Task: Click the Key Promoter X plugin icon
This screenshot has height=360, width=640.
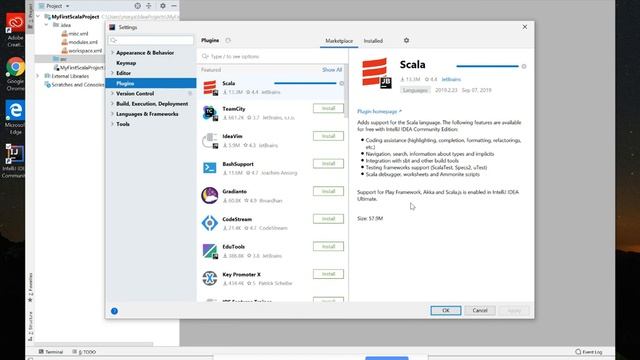Action: pos(210,278)
